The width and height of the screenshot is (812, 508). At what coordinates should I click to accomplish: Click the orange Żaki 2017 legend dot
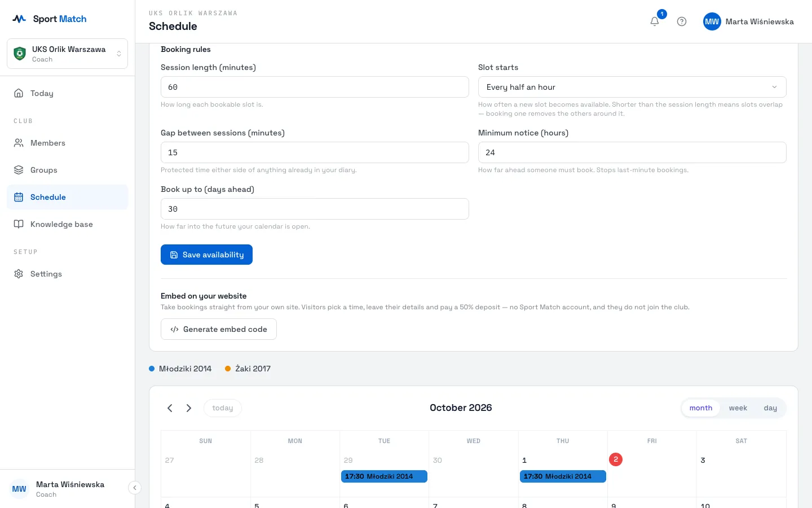click(228, 369)
